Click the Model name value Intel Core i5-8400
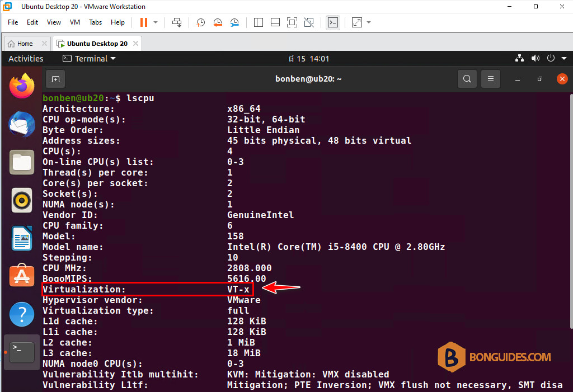 click(336, 247)
